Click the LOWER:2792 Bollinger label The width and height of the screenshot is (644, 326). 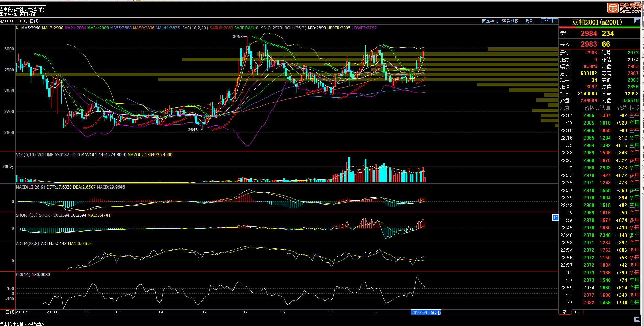pyautogui.click(x=364, y=28)
